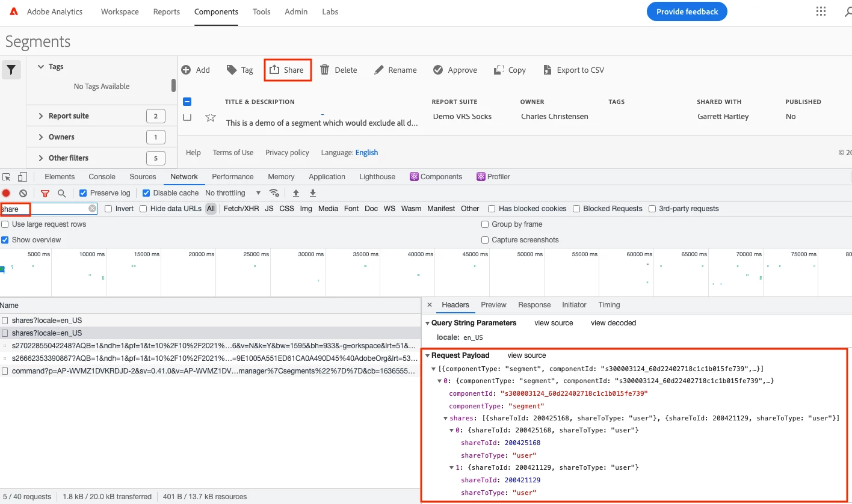Close the request details pane X
852x504 pixels.
430,305
